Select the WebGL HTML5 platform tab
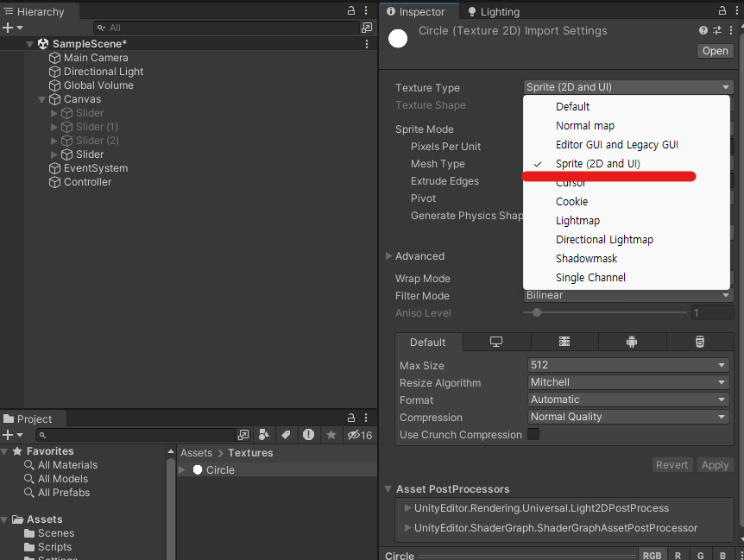The width and height of the screenshot is (744, 560). [x=699, y=342]
